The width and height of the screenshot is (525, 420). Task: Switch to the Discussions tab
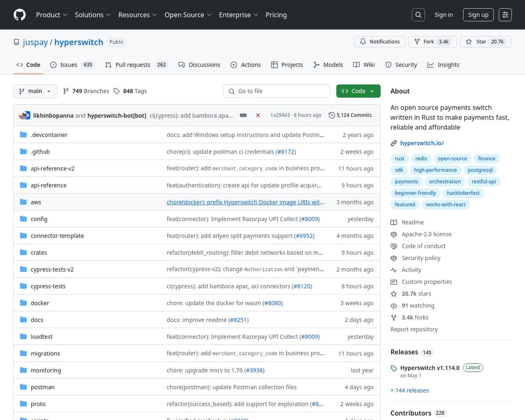coord(199,65)
